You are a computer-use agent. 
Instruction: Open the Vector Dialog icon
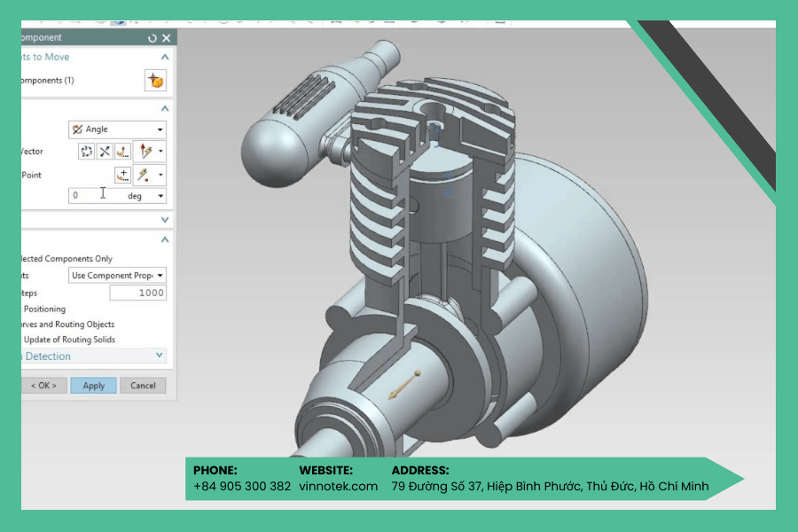pyautogui.click(x=122, y=152)
